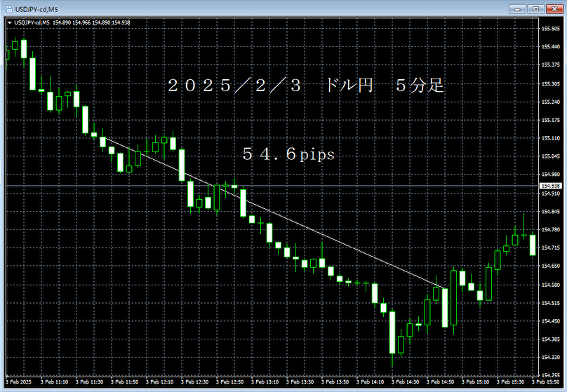Click the OHLC values 154.890 154.966 header
567x392 pixels.
91,22
